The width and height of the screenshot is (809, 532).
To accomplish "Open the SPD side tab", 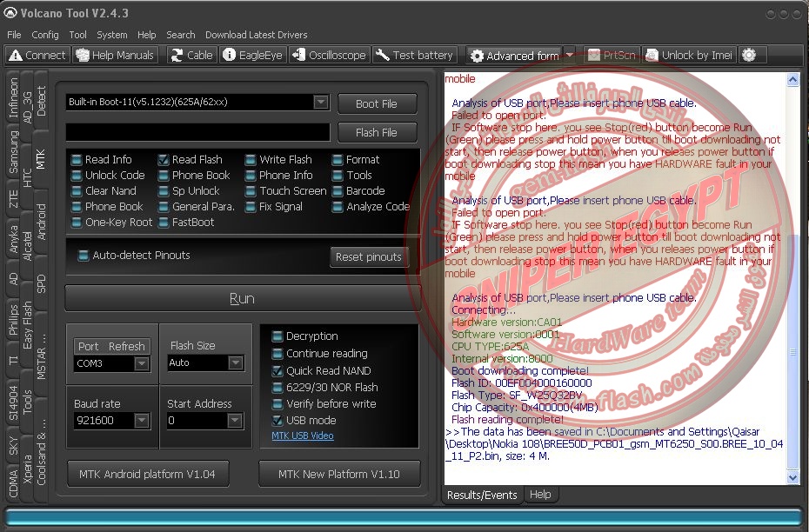I will tap(41, 283).
